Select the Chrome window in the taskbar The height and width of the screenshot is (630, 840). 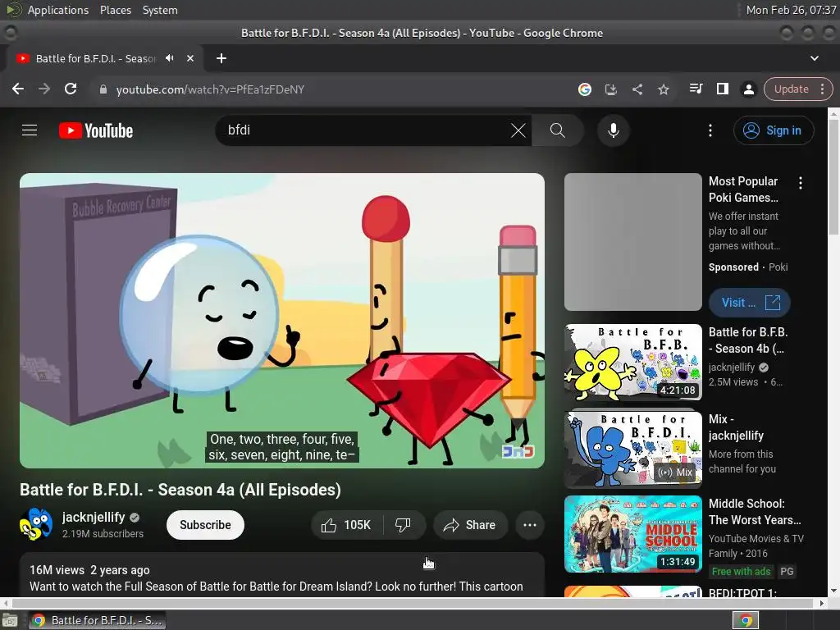[97, 620]
